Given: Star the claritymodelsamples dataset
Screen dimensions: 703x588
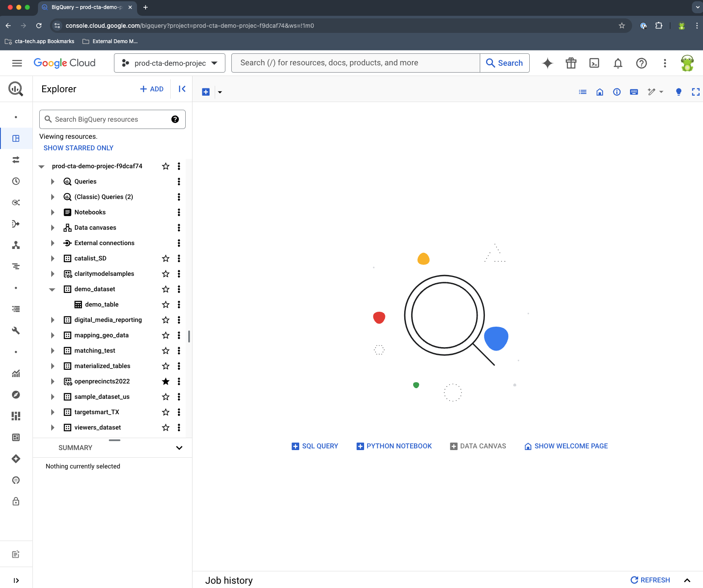Looking at the screenshot, I should click(x=166, y=274).
